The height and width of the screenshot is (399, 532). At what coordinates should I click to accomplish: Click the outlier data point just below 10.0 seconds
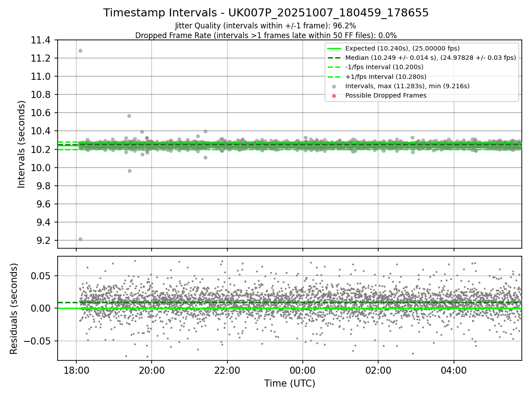pos(129,171)
